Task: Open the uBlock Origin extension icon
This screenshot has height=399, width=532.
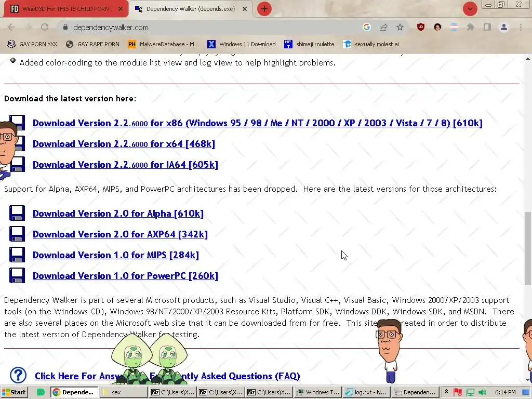Action: pos(421,27)
